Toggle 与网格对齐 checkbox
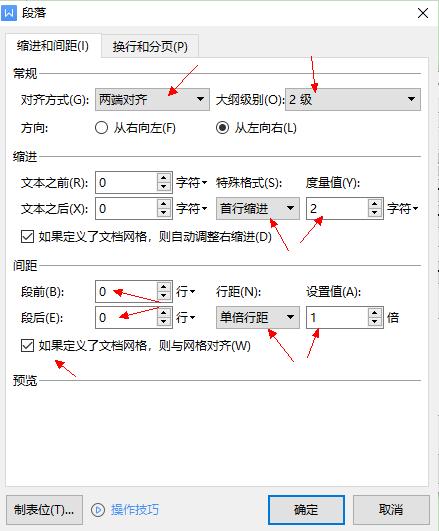 pos(27,346)
